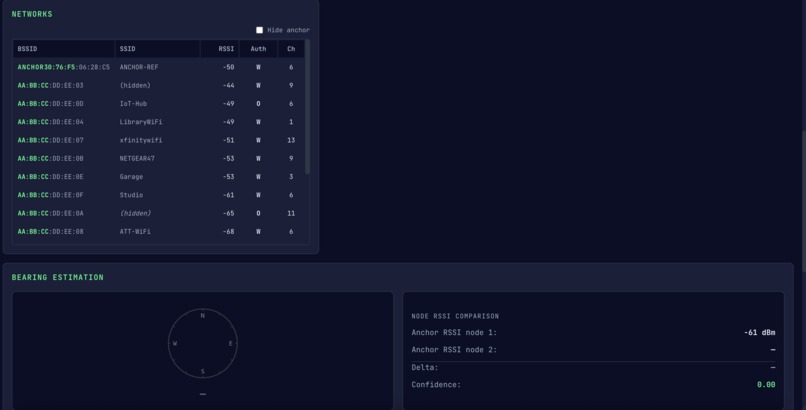The height and width of the screenshot is (410, 806).
Task: Click the Confidence value 0.00
Action: (x=766, y=385)
